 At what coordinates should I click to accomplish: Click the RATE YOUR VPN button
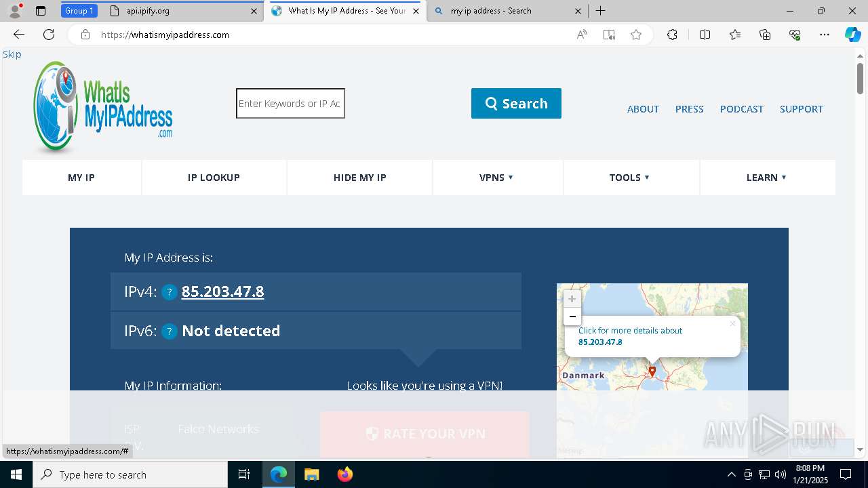(x=425, y=434)
